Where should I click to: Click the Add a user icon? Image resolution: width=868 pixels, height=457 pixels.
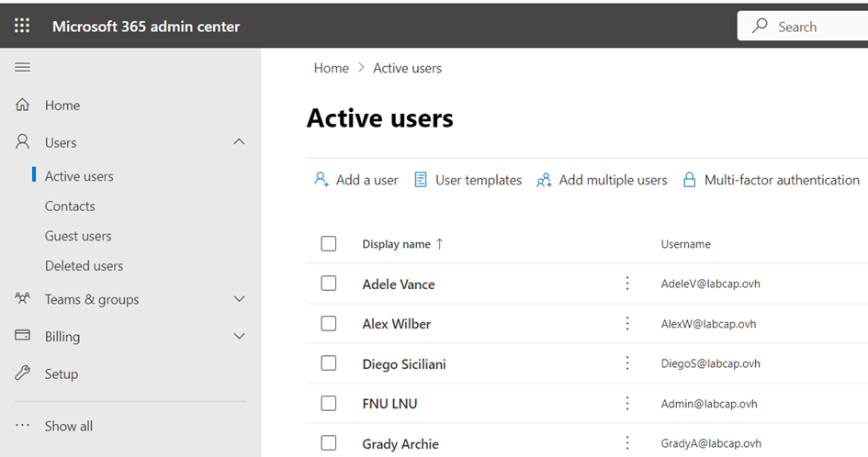[x=321, y=179]
